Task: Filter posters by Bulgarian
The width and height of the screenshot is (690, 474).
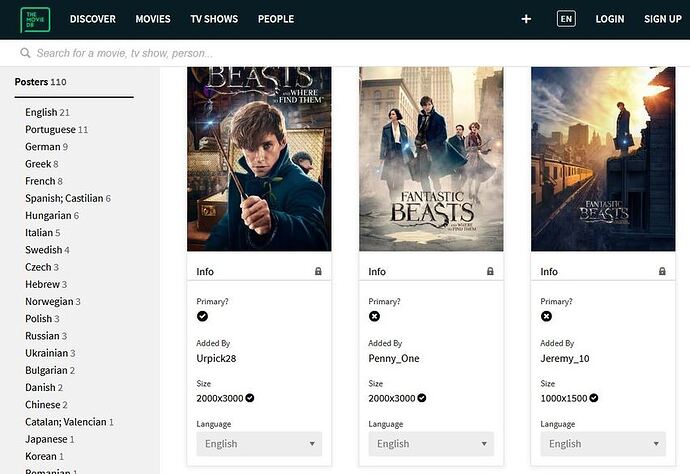Action: (x=50, y=370)
